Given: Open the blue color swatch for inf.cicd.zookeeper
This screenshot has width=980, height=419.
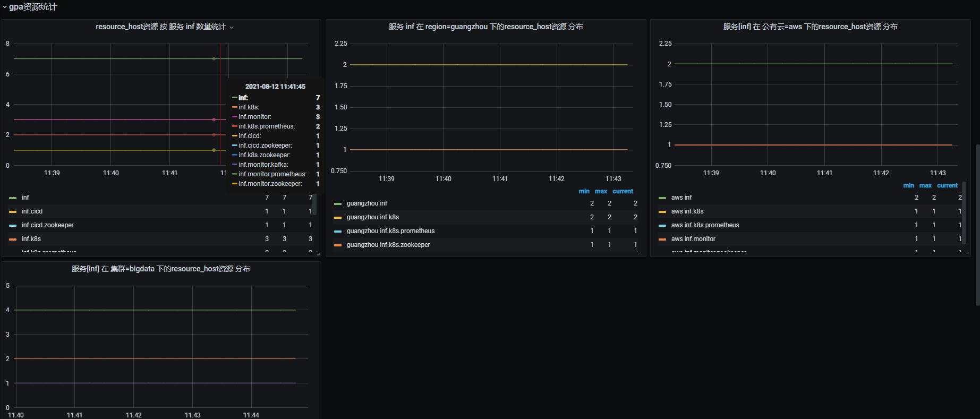Looking at the screenshot, I should 13,226.
